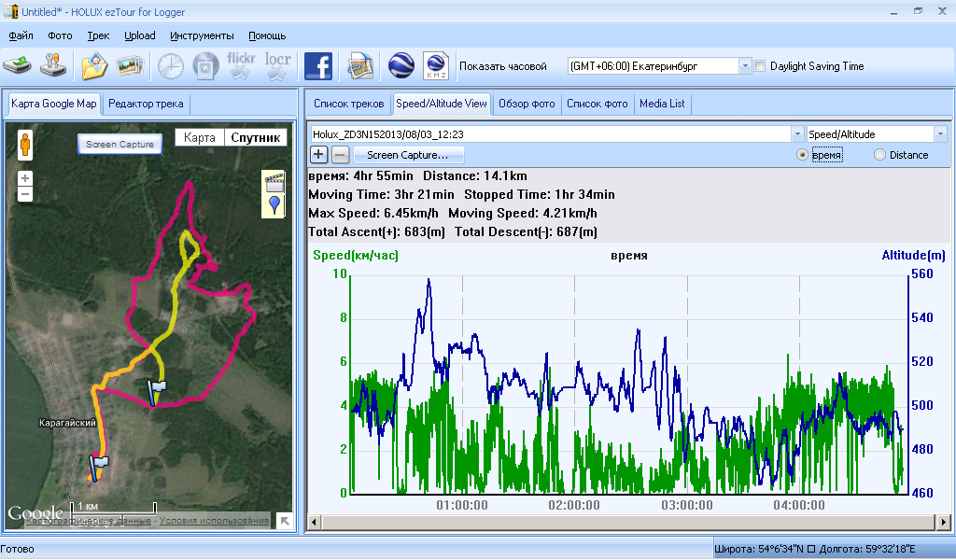956x560 pixels.
Task: Click the clapperboard track playback icon
Action: 274,182
